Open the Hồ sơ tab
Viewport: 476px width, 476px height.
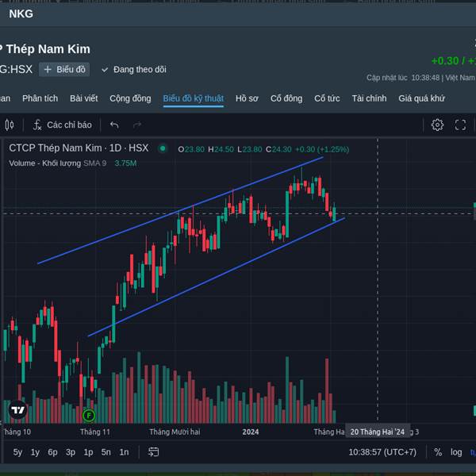coord(247,98)
